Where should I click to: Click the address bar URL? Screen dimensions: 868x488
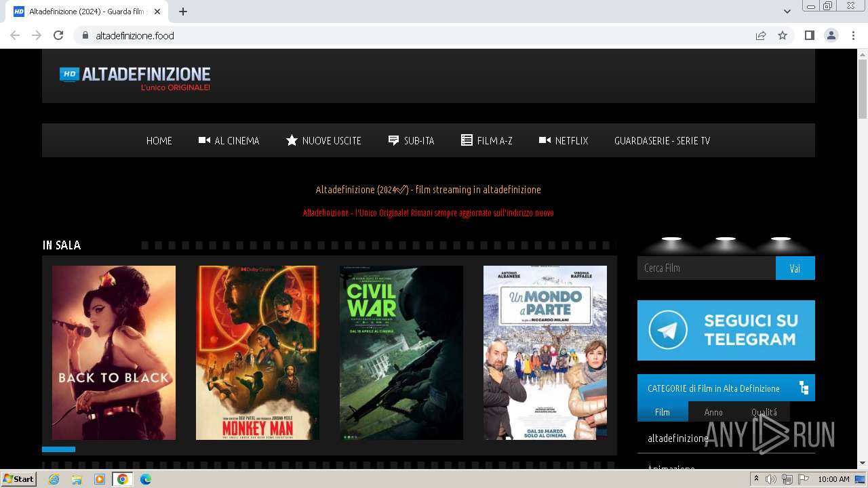135,35
